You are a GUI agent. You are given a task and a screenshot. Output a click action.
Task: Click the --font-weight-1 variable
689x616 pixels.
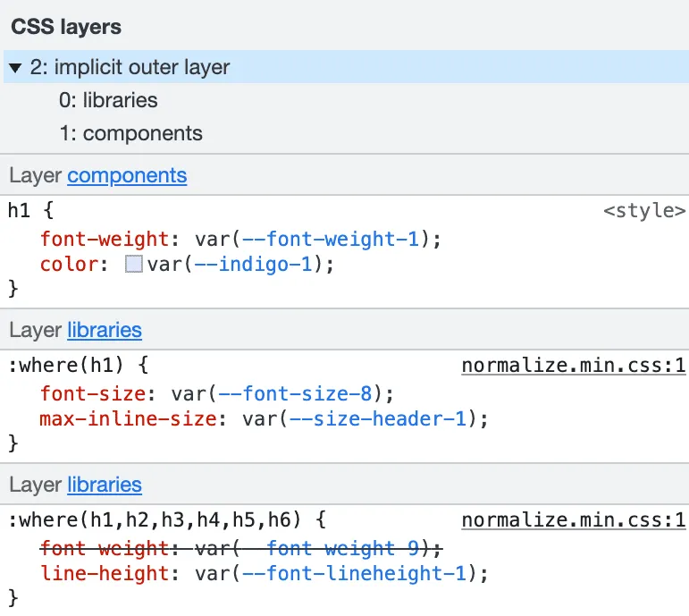(x=331, y=240)
